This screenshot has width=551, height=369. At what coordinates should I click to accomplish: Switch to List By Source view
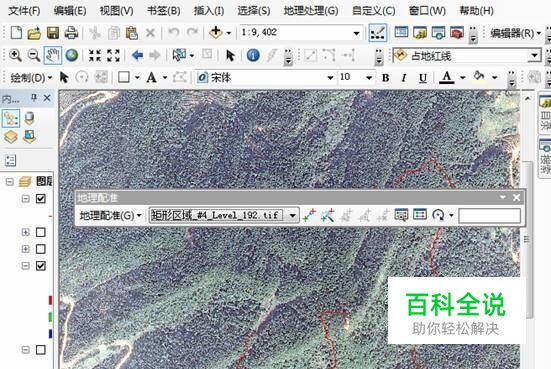30,118
